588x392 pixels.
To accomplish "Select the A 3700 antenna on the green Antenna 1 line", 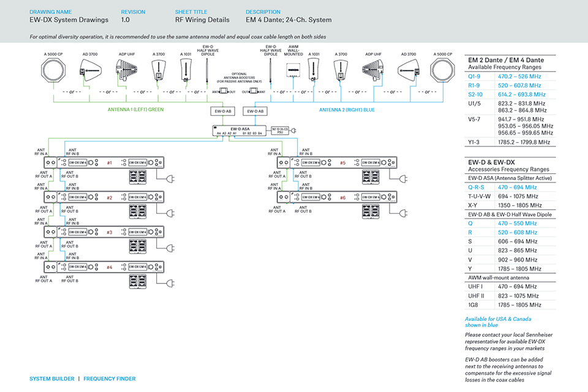I will tap(159, 70).
